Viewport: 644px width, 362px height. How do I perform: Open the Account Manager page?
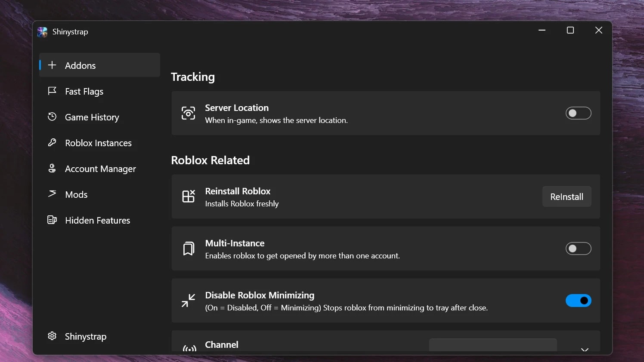(x=99, y=169)
